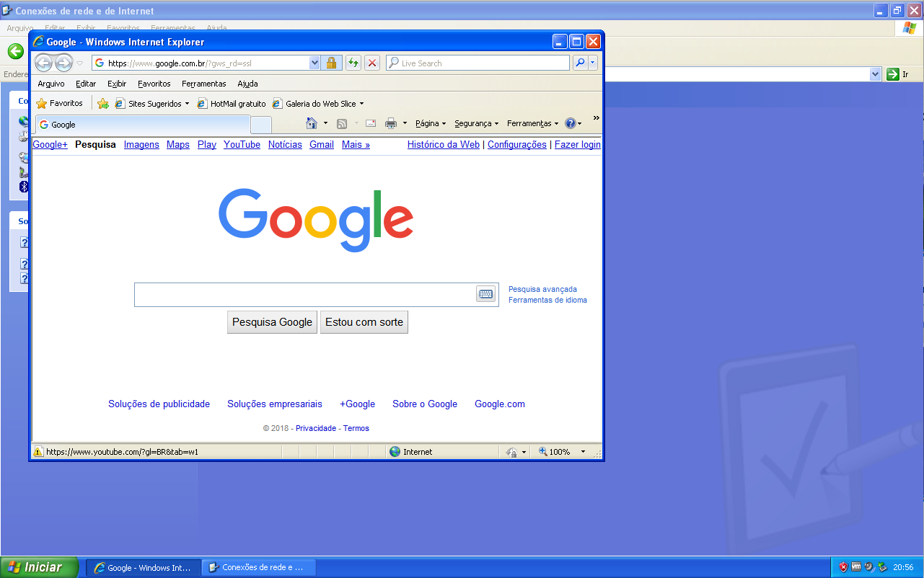Viewport: 924px width, 578px height.
Task: Click the Live Search magnifier button
Action: pyautogui.click(x=580, y=63)
